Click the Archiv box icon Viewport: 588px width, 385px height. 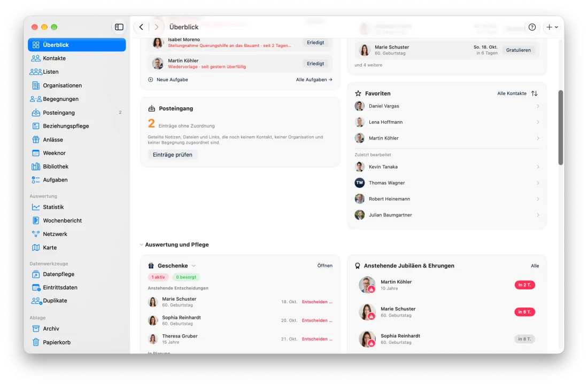pyautogui.click(x=36, y=329)
